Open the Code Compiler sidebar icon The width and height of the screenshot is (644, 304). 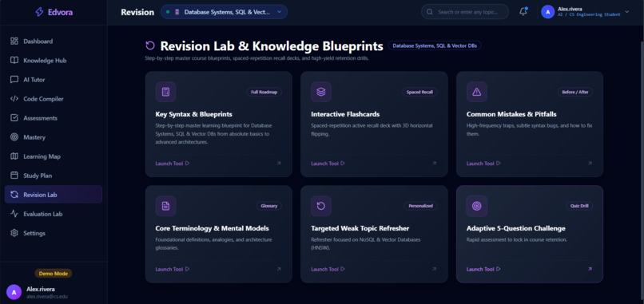click(x=14, y=99)
